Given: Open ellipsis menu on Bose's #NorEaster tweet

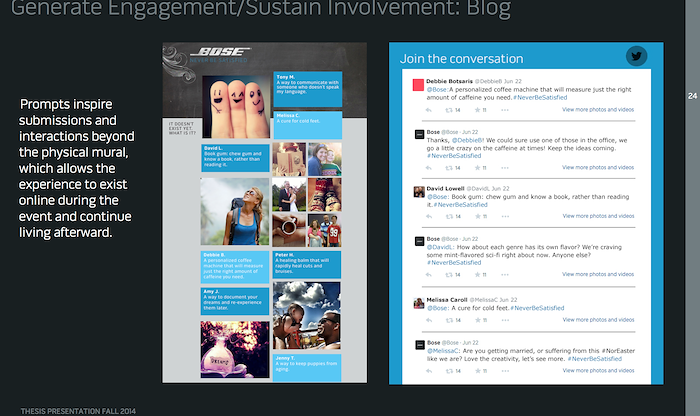Looking at the screenshot, I should tap(505, 371).
